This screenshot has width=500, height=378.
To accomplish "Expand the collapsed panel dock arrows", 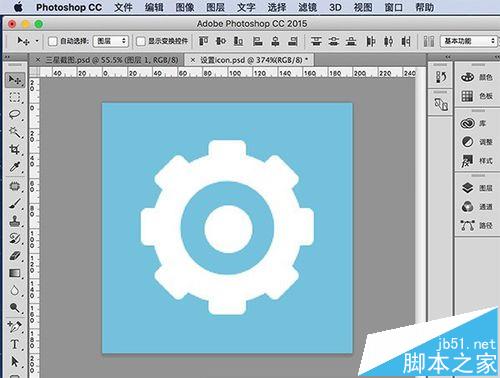I will click(x=449, y=57).
